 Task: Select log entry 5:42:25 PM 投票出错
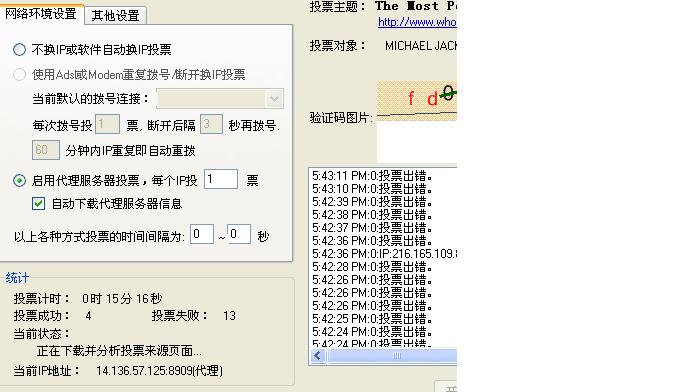(372, 319)
